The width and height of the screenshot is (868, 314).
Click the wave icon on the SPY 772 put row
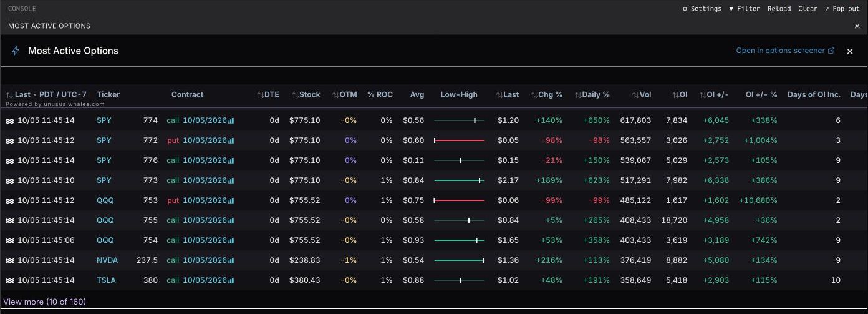point(10,140)
